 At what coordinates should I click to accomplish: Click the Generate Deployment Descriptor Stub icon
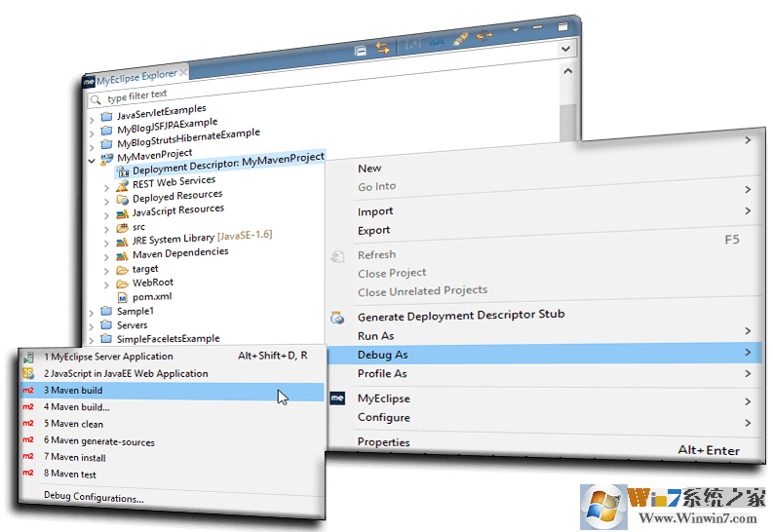click(337, 317)
